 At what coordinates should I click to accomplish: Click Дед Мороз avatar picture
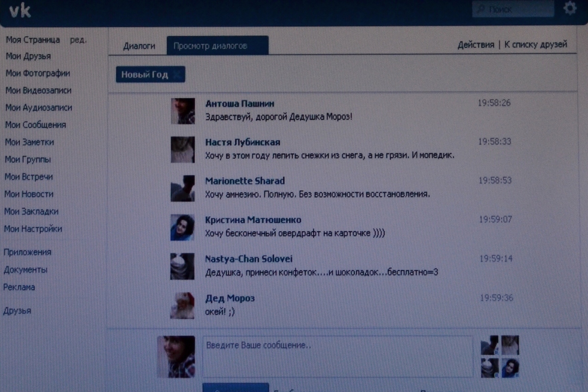[x=183, y=306]
